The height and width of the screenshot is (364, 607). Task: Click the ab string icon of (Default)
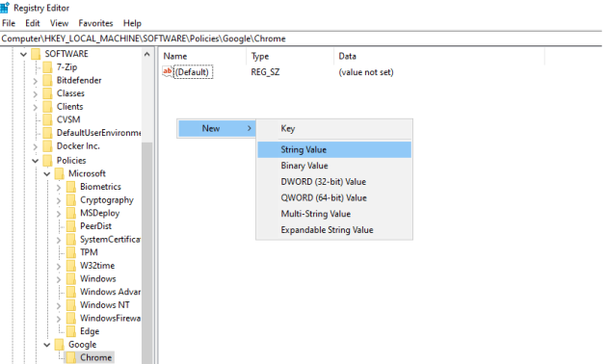point(168,72)
